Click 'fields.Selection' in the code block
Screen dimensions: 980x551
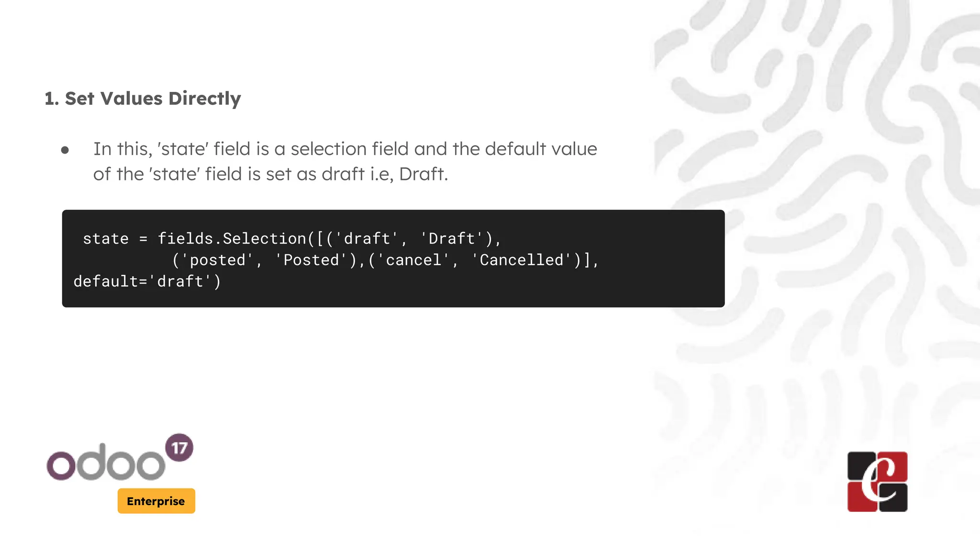[x=232, y=238]
